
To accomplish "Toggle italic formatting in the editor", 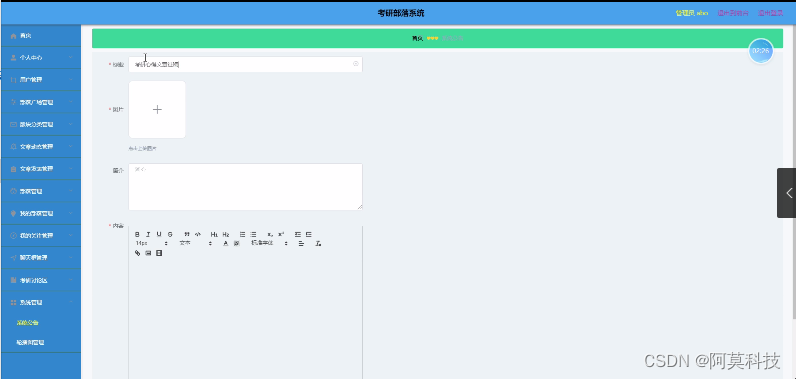I will point(148,234).
